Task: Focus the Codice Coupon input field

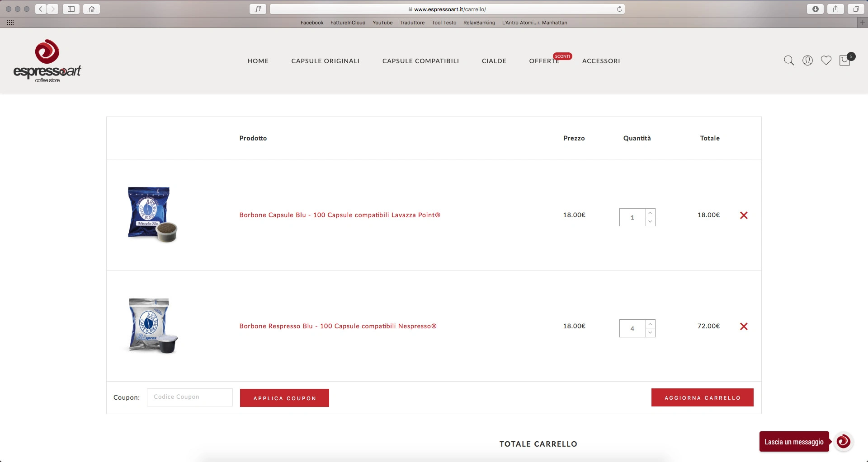Action: pyautogui.click(x=190, y=397)
